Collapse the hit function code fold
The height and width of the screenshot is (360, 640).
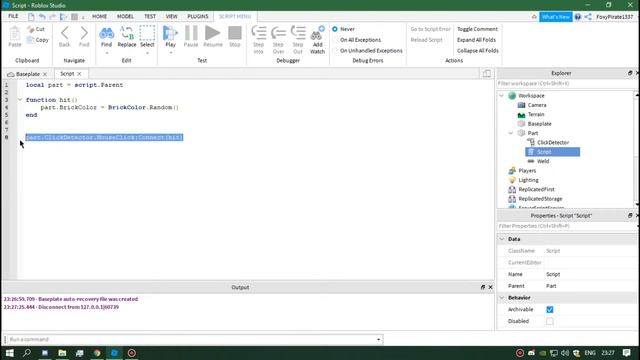(20, 100)
